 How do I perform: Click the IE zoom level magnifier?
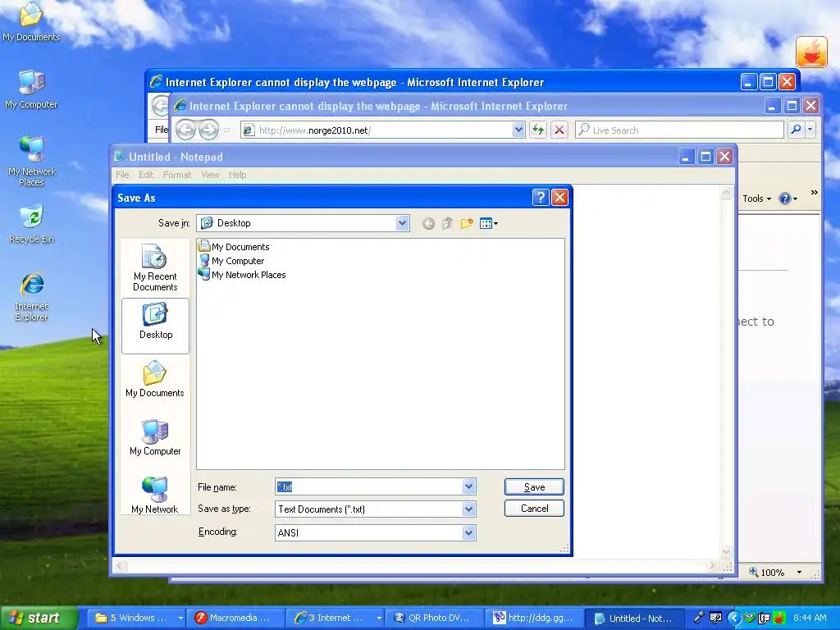[753, 572]
